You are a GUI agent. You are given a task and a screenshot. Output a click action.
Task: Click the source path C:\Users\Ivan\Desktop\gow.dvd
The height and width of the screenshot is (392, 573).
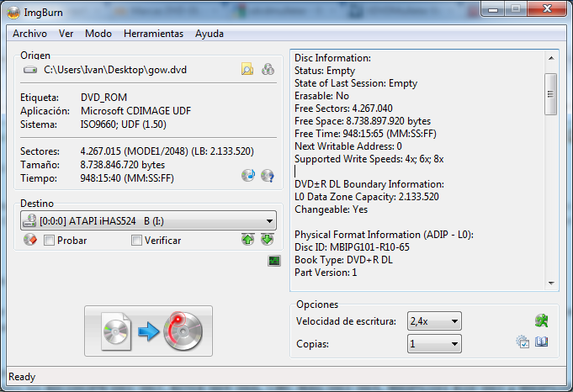115,70
